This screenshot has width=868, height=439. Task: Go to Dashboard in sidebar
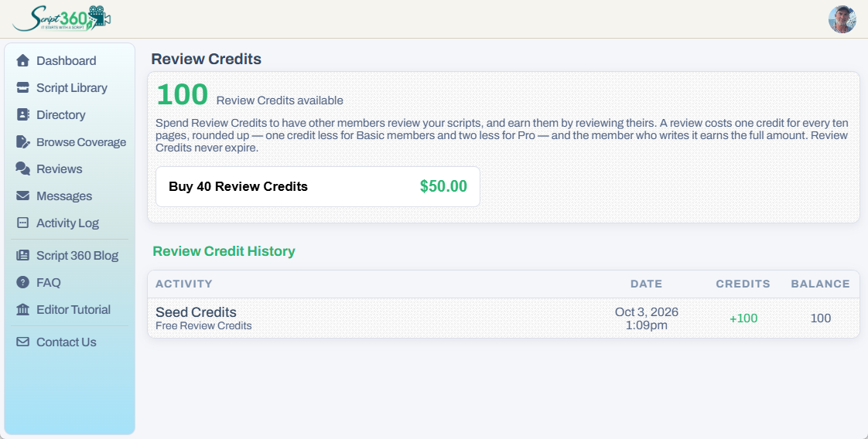(x=67, y=61)
